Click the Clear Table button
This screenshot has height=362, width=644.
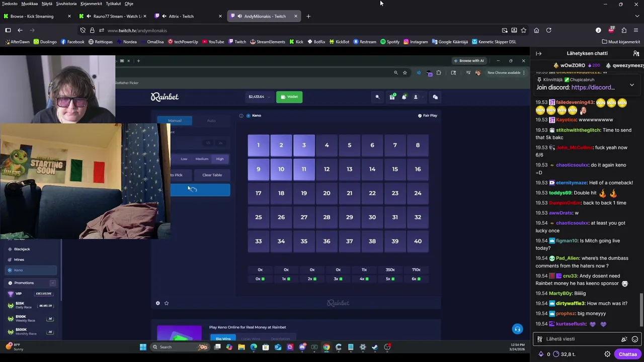(212, 175)
